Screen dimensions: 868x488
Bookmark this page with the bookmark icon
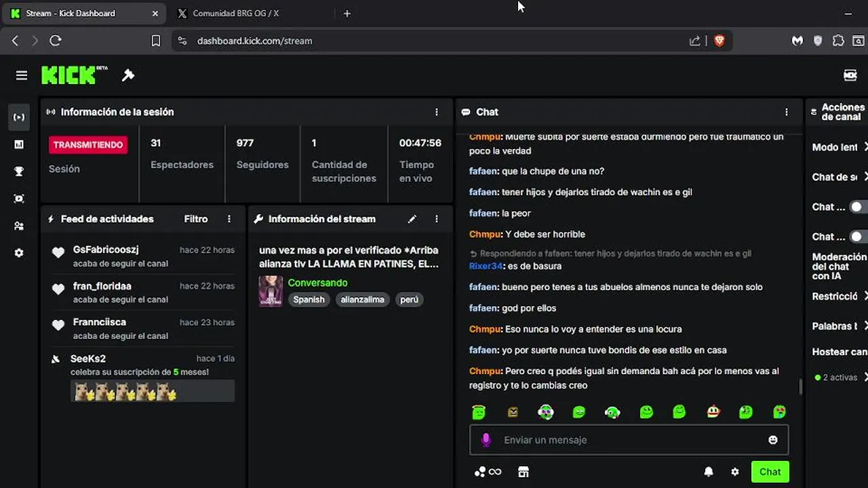point(155,41)
